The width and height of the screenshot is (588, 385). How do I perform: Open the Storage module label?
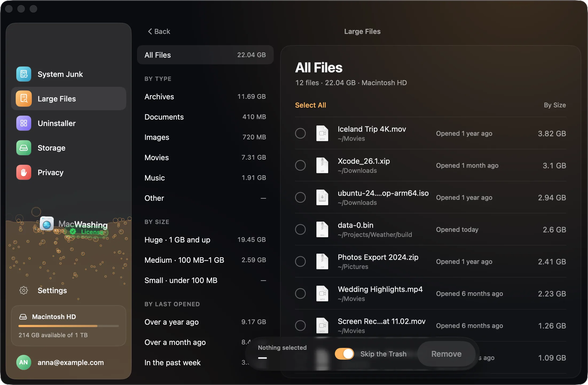coord(52,148)
